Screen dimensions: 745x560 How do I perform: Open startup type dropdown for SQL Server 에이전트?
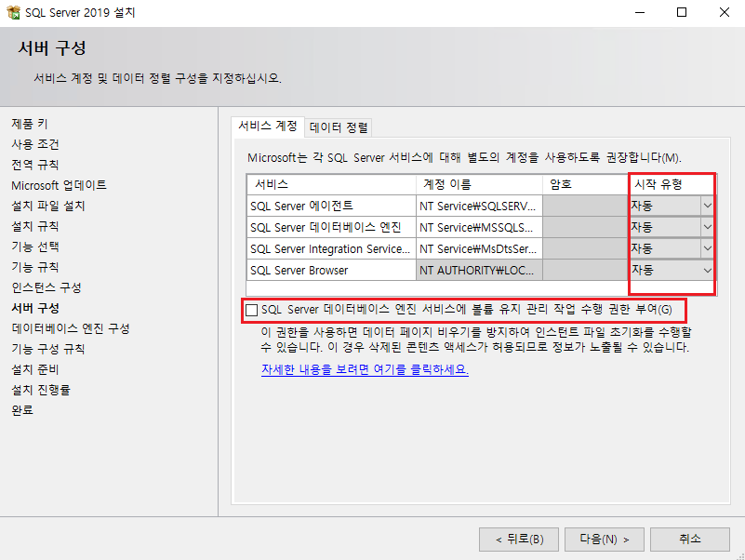(707, 206)
